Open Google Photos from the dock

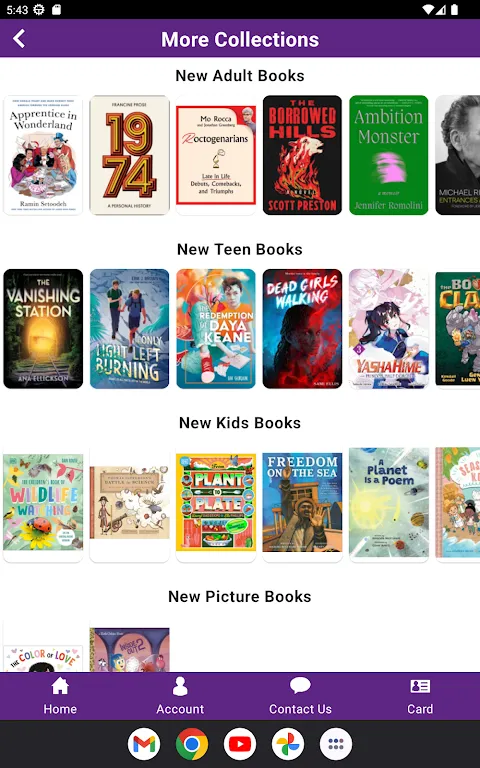288,744
